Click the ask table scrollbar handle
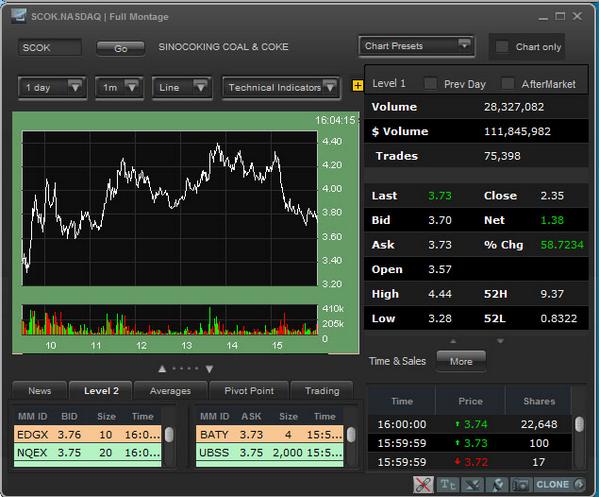599x497 pixels. pos(351,435)
